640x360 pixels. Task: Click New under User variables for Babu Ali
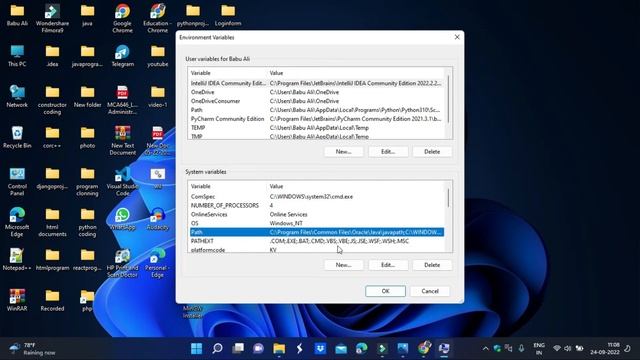pos(343,151)
